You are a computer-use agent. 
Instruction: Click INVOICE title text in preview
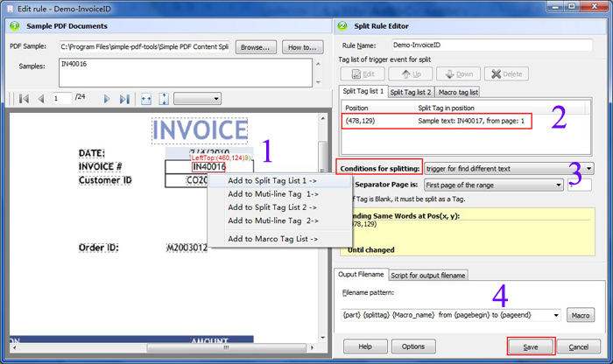click(x=200, y=130)
